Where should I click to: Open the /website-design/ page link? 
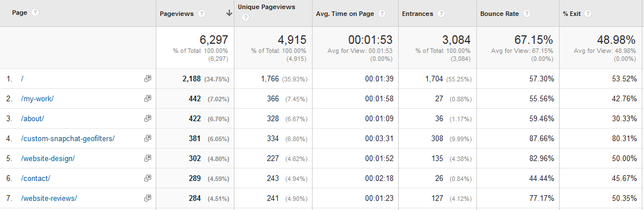48,158
